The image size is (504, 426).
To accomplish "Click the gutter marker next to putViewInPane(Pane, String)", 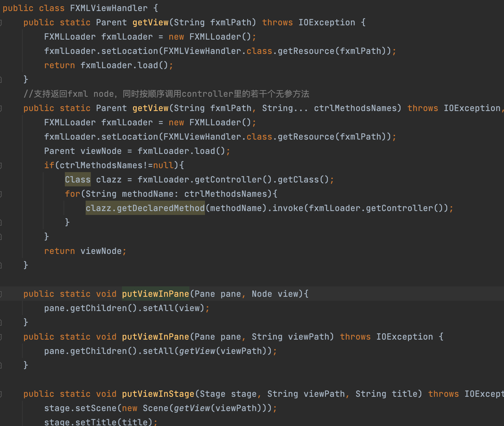I will 2,336.
